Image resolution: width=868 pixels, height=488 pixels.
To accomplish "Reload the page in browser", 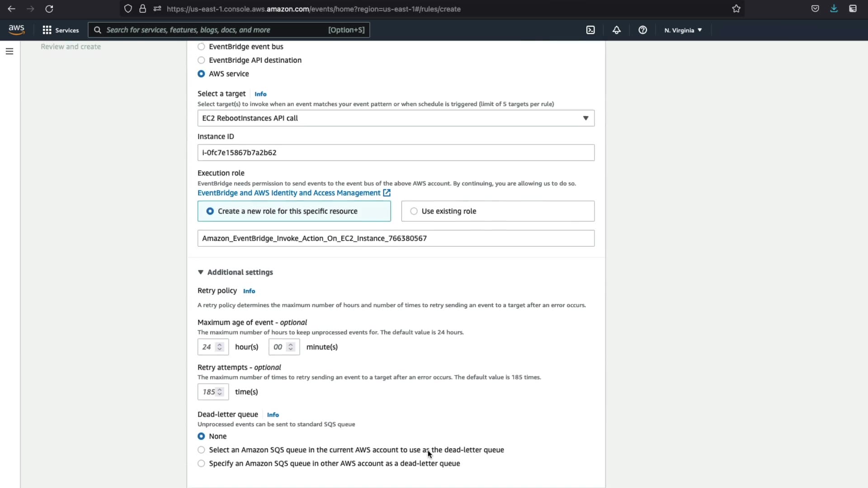I will coord(49,9).
